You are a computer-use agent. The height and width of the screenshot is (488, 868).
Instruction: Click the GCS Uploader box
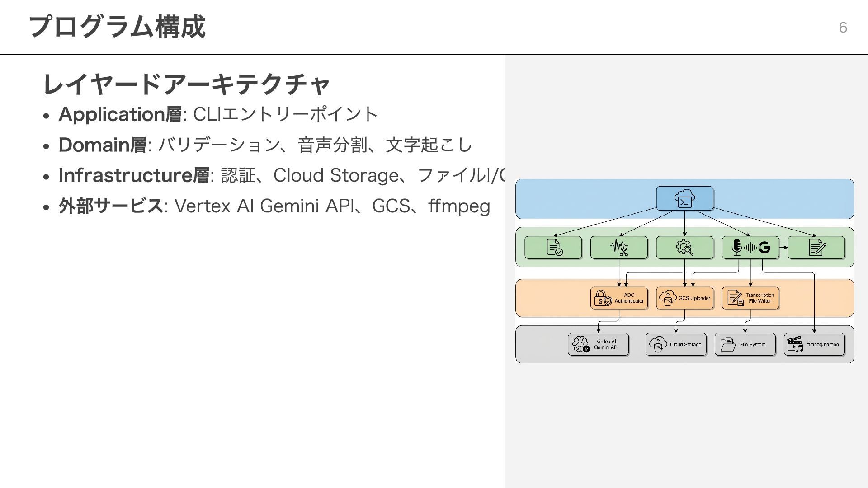(684, 298)
